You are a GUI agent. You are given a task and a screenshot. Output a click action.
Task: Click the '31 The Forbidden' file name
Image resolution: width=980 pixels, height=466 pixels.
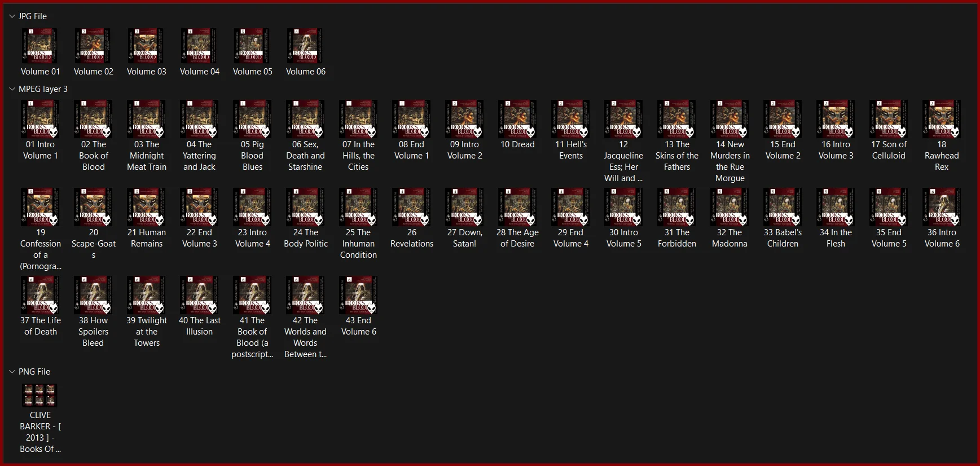coord(677,238)
